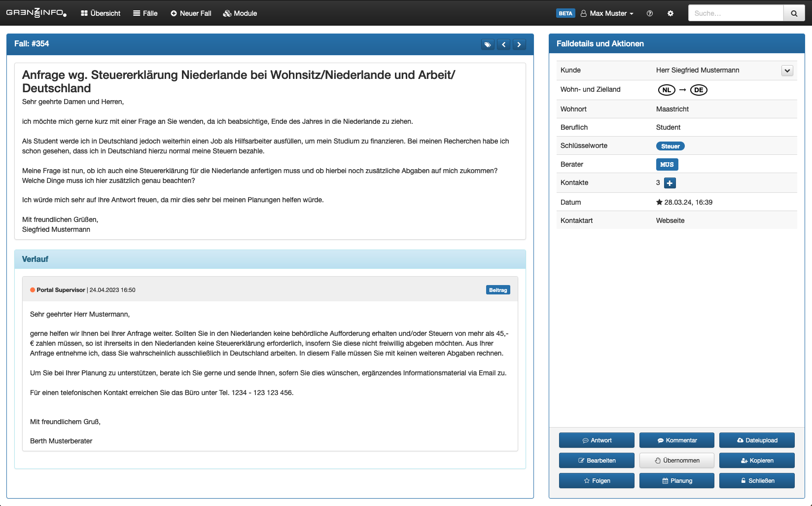Click Schließen to lock the case

point(757,481)
